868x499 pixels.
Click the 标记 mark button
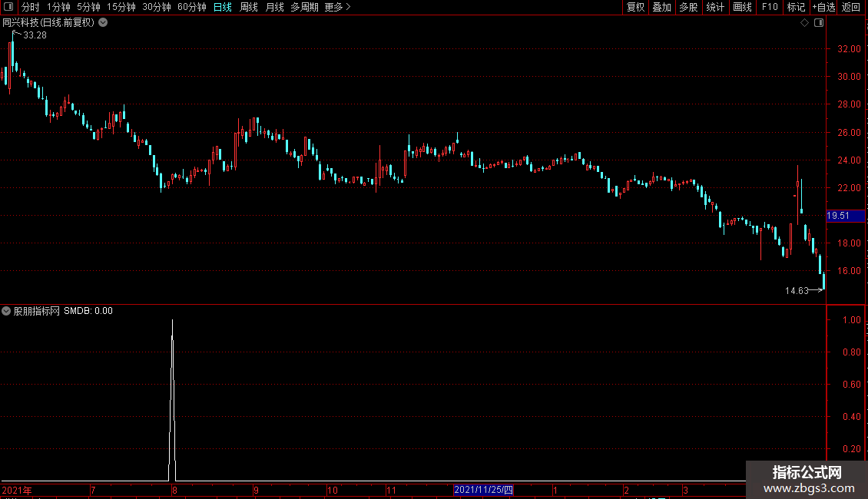point(796,7)
